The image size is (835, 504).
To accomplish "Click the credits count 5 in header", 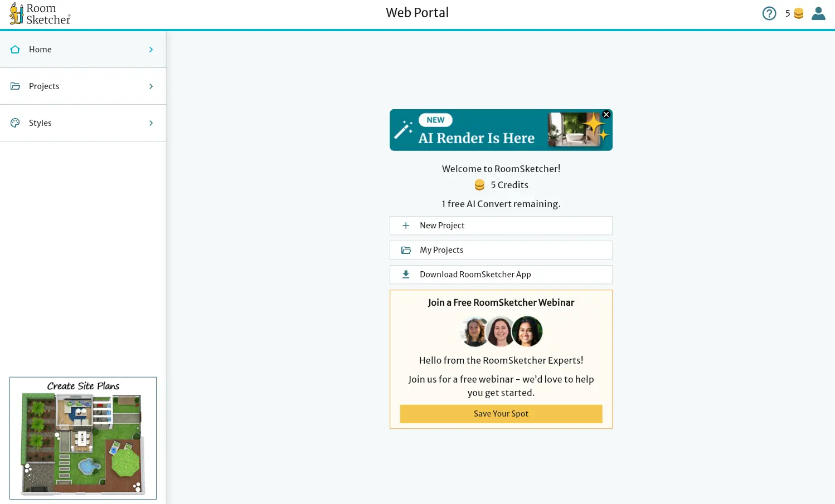I will click(788, 13).
